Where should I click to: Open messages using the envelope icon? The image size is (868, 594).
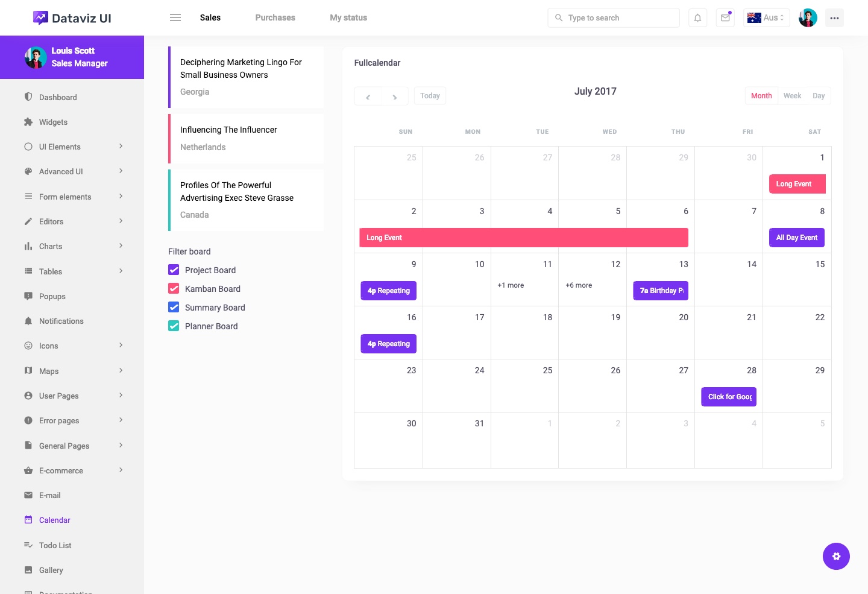pyautogui.click(x=725, y=17)
